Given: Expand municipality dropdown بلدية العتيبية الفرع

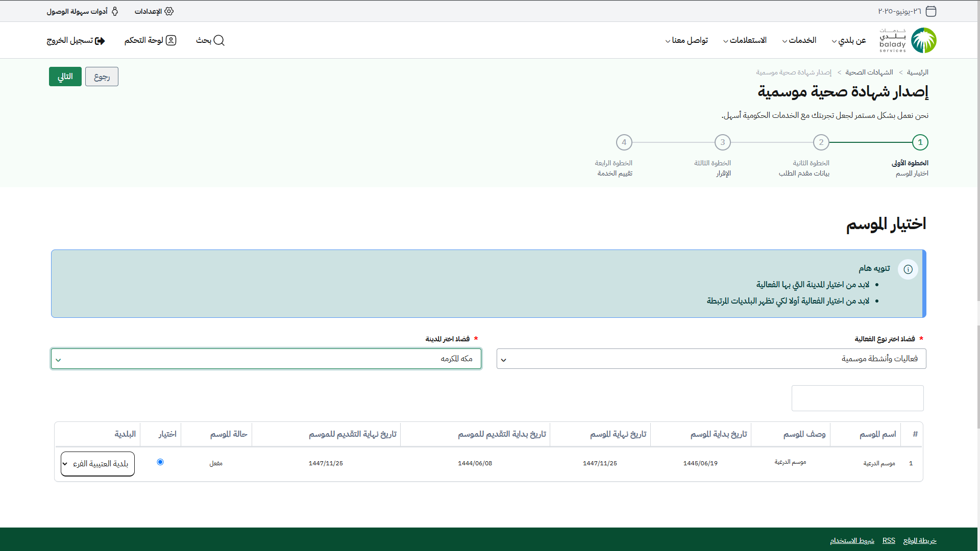Looking at the screenshot, I should 97,464.
